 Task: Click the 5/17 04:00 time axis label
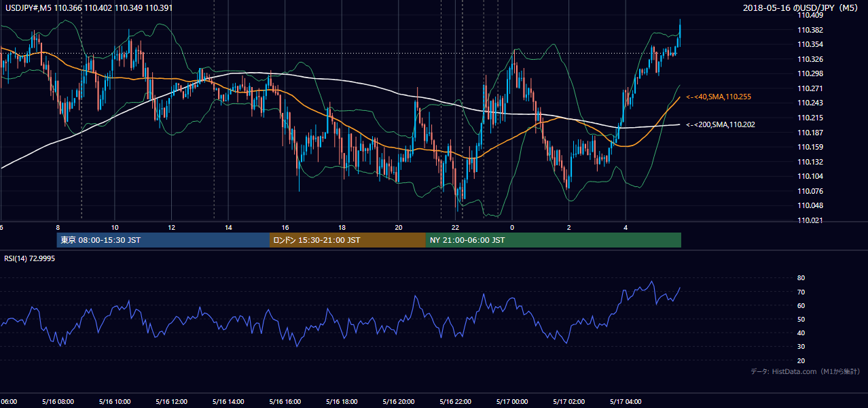pos(624,402)
